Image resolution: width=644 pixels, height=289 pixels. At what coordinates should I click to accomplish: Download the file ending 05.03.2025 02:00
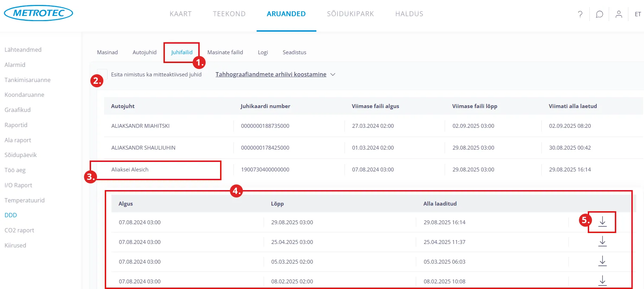coord(602,261)
